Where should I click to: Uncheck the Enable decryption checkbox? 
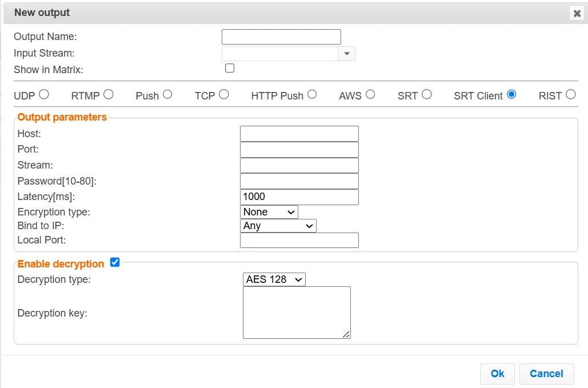coord(115,262)
